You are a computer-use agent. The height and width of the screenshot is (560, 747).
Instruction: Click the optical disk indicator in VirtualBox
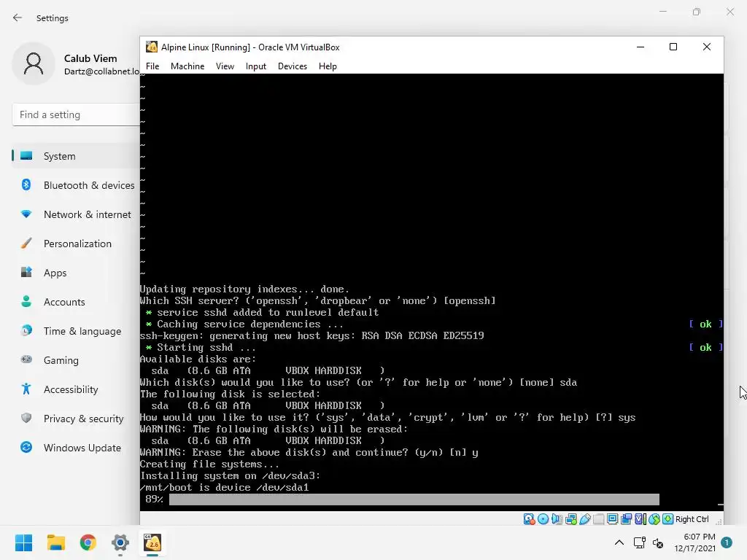click(x=543, y=519)
